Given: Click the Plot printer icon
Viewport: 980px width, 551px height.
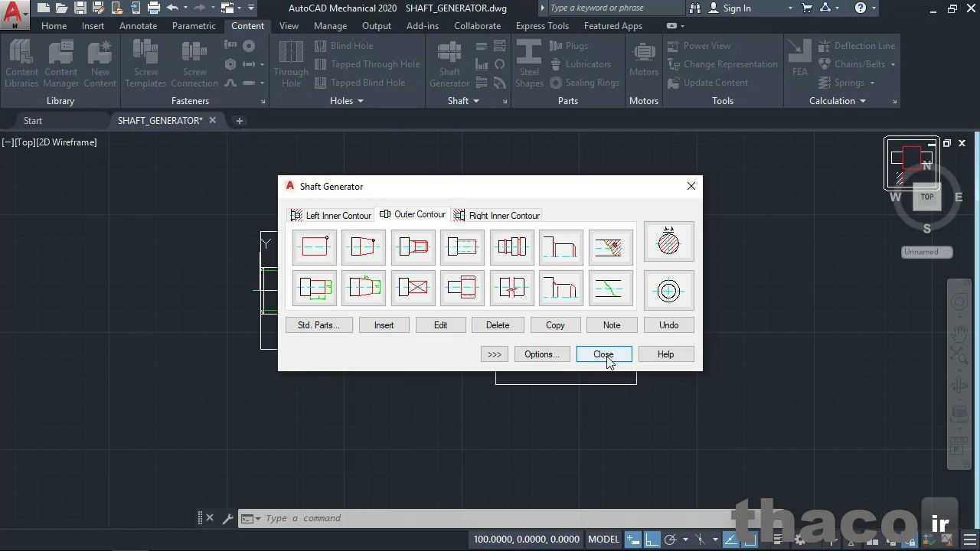Looking at the screenshot, I should [154, 8].
